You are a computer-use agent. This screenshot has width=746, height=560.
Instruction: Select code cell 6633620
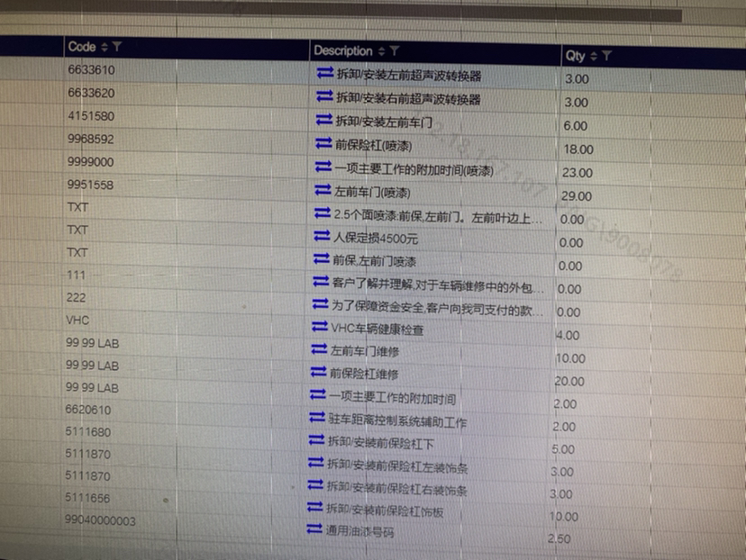click(x=91, y=93)
